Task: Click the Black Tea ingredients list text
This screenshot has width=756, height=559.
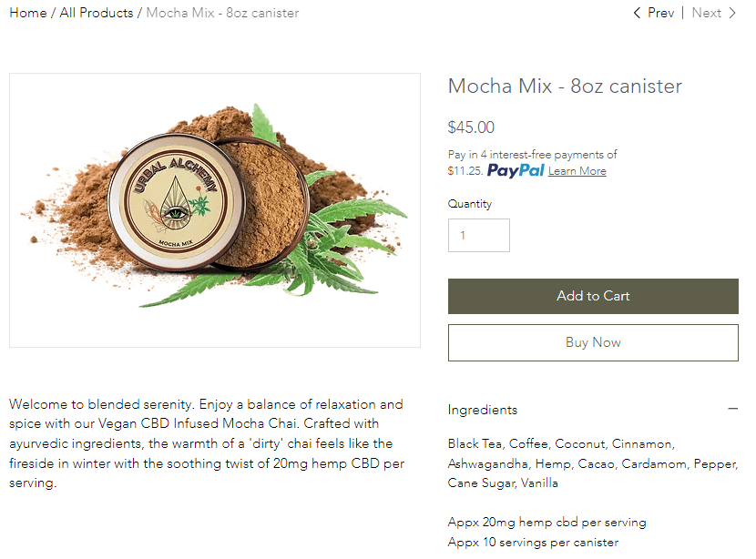Action: pyautogui.click(x=592, y=463)
